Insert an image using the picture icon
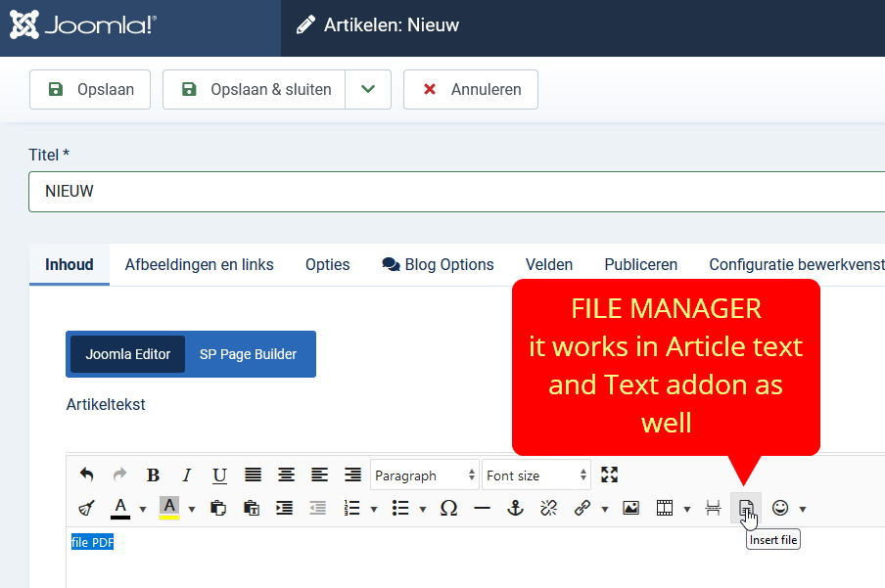The width and height of the screenshot is (885, 588). [x=630, y=508]
